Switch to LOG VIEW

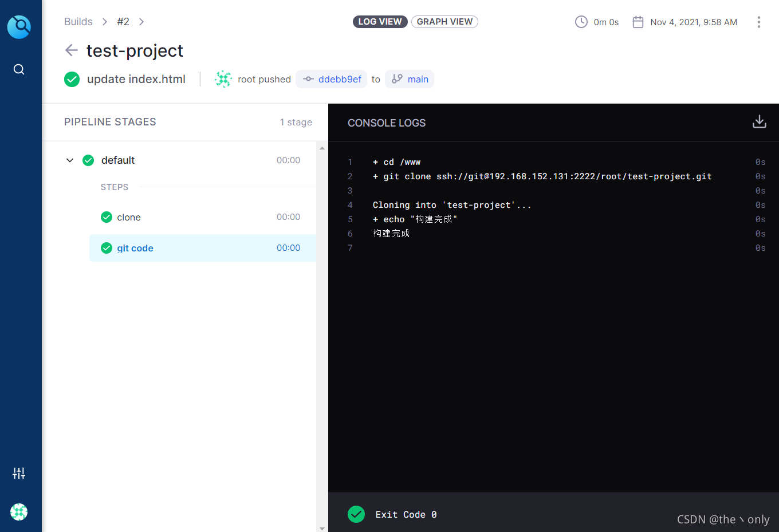[x=380, y=22]
